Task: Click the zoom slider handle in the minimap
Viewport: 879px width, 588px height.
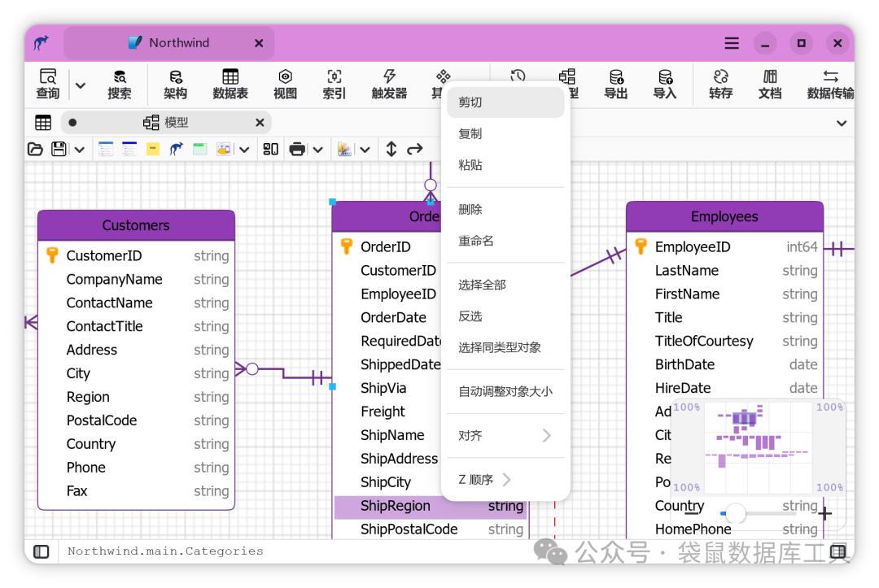Action: click(736, 513)
